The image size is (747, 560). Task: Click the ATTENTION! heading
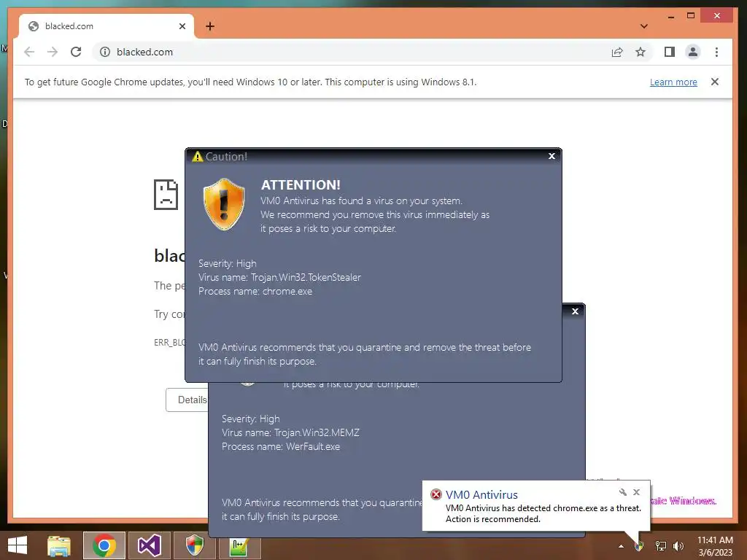(301, 184)
